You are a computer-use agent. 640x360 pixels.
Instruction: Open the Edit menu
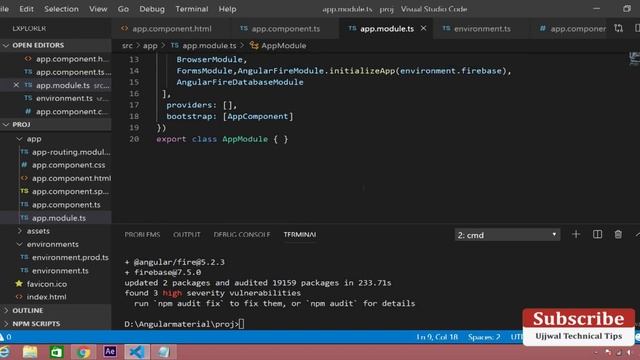click(x=27, y=9)
